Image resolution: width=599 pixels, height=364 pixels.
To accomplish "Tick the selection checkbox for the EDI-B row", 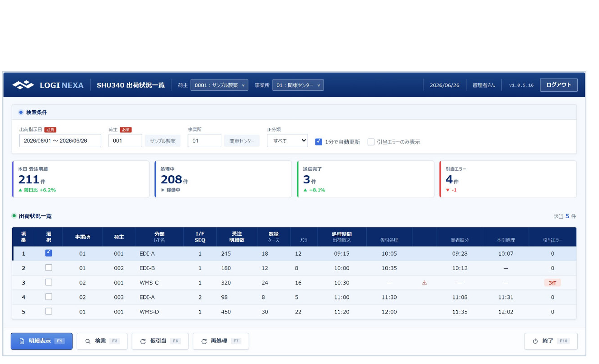I will [49, 268].
